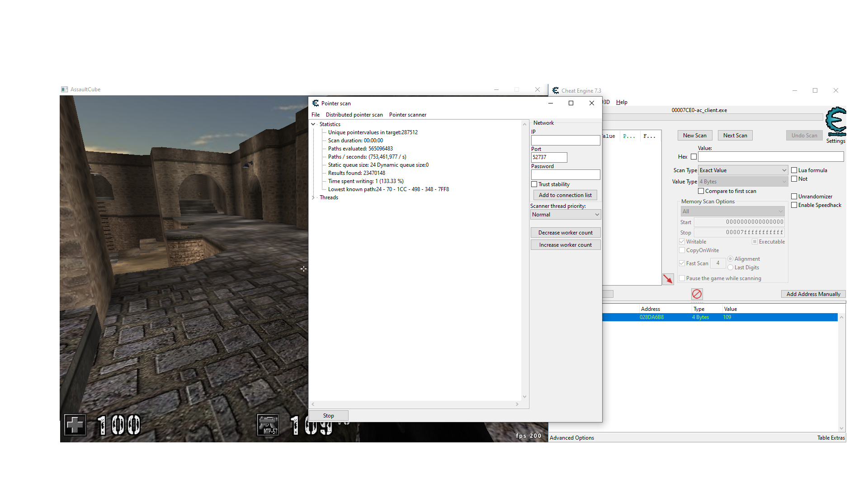
Task: Open Table Extras
Action: (831, 438)
